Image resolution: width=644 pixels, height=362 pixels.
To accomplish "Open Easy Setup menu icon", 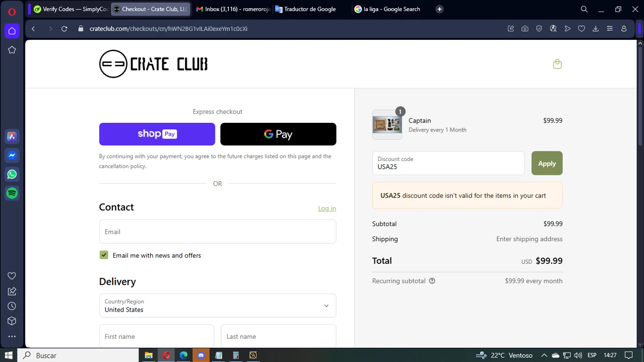I will (x=610, y=29).
